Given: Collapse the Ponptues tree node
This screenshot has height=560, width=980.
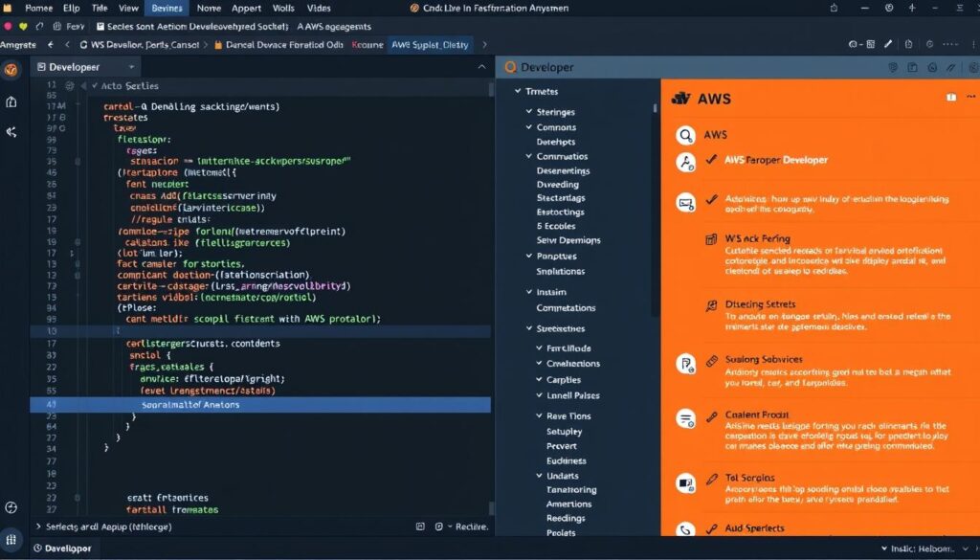Looking at the screenshot, I should [528, 256].
